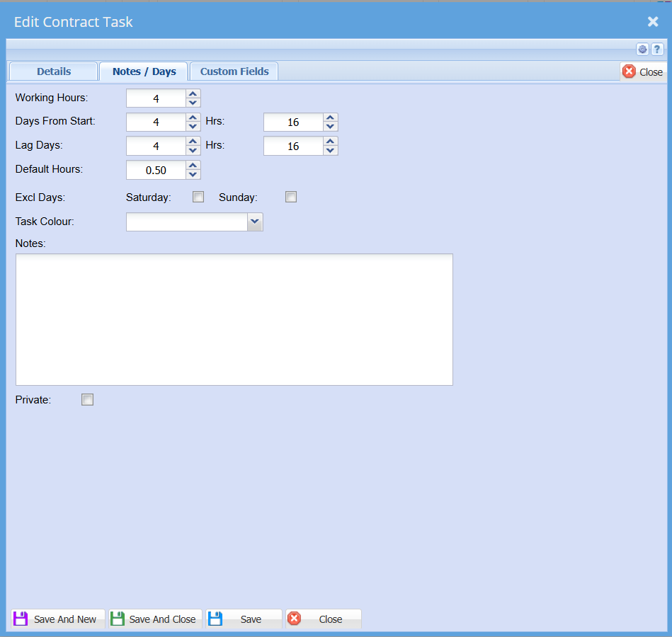The image size is (672, 637).
Task: Increase Days From Start Hrs value
Action: [330, 117]
